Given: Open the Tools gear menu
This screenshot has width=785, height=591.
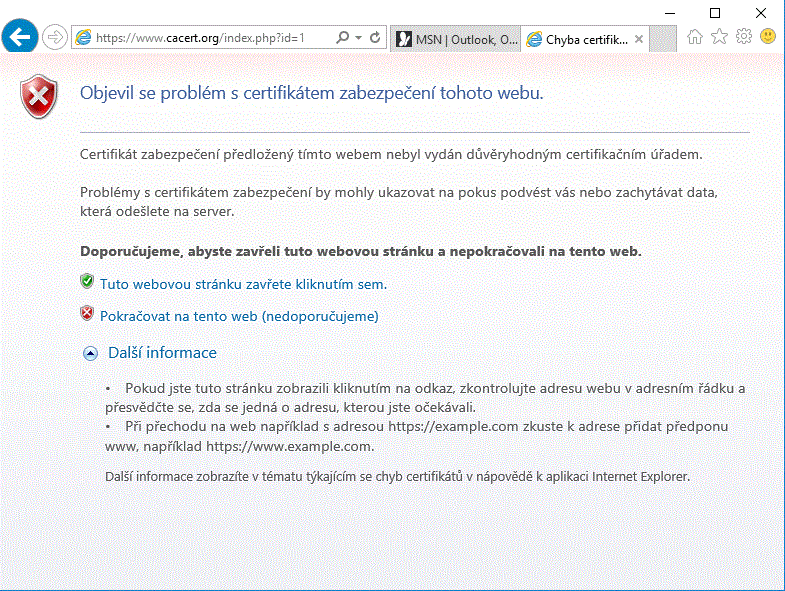Looking at the screenshot, I should pyautogui.click(x=743, y=37).
